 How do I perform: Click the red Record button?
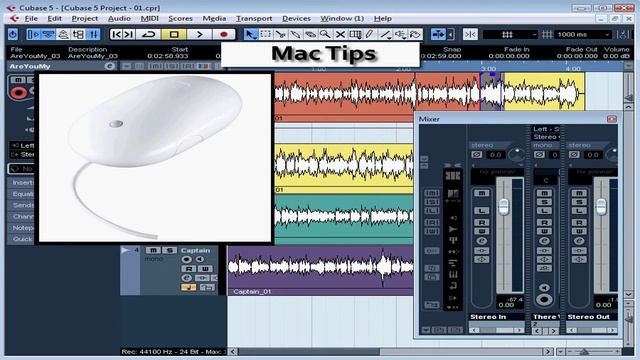[223, 34]
